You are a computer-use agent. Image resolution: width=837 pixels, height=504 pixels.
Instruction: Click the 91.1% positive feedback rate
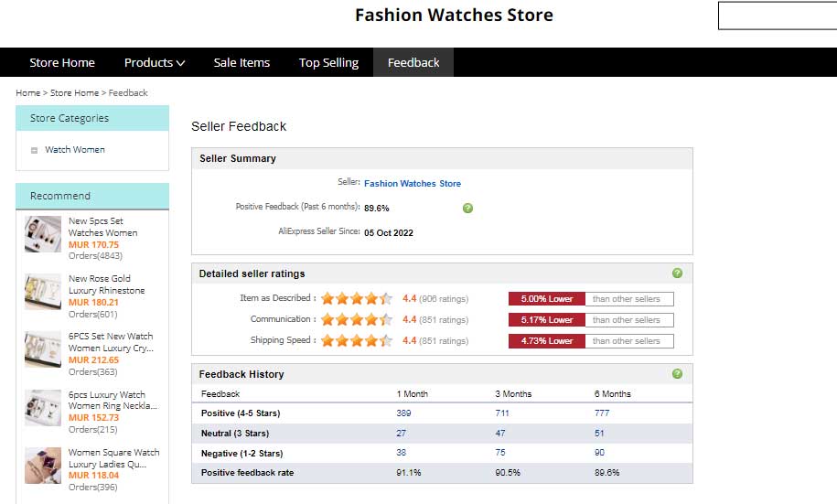(x=408, y=473)
